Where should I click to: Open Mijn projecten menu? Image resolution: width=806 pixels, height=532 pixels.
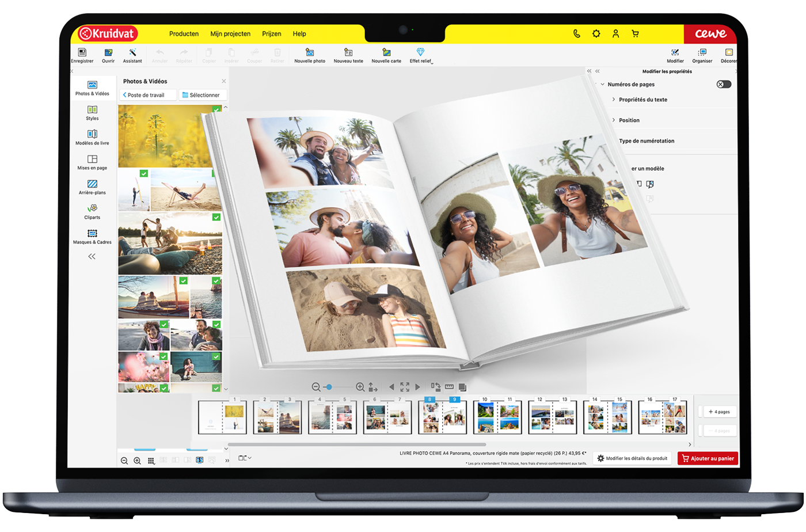coord(230,34)
